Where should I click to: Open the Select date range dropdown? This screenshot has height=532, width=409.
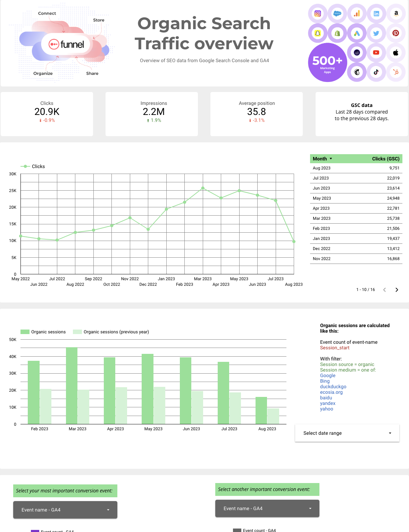point(347,433)
